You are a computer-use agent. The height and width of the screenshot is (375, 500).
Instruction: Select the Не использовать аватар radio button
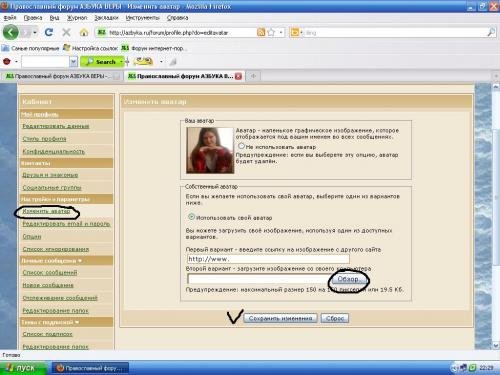tap(241, 146)
